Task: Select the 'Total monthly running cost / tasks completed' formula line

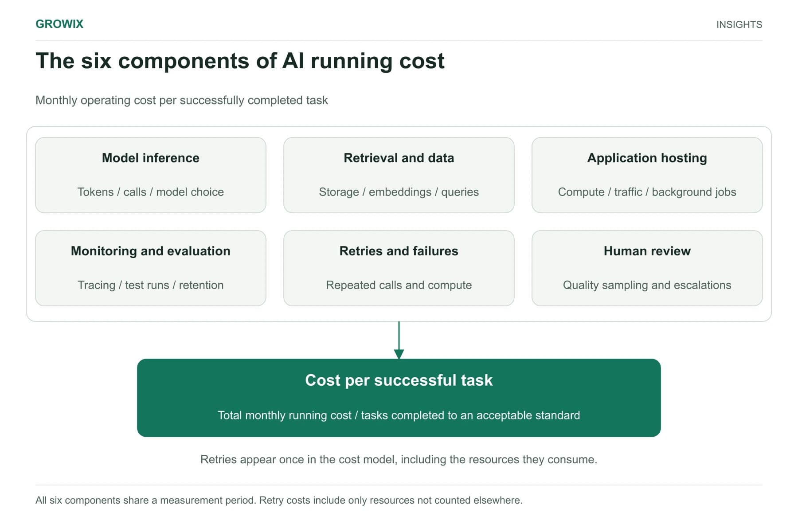Action: (x=399, y=415)
